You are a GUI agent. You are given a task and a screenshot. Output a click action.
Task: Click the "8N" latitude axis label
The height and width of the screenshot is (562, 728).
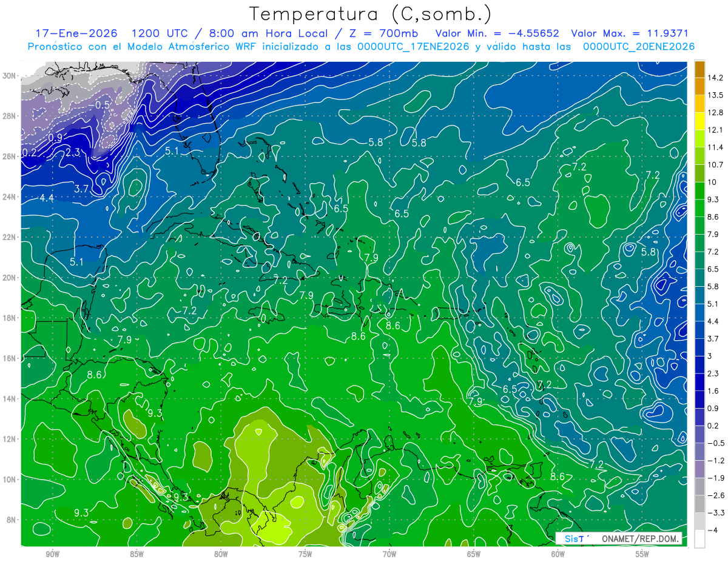10,520
